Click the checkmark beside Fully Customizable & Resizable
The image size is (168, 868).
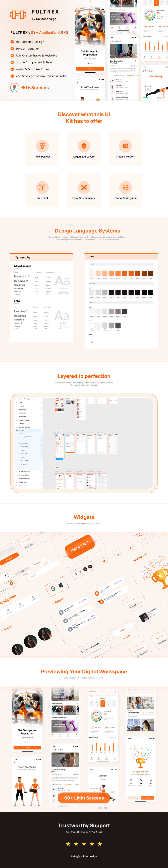tap(12, 56)
